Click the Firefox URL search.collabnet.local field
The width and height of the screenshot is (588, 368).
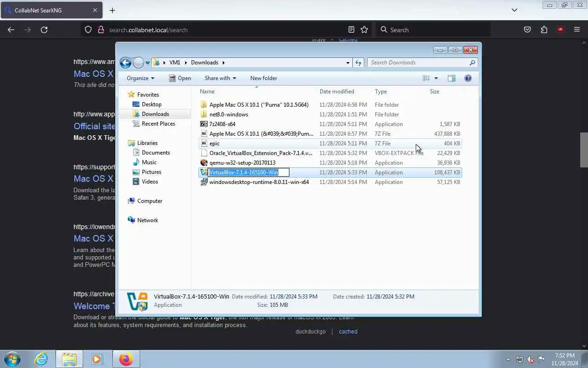pyautogui.click(x=225, y=30)
